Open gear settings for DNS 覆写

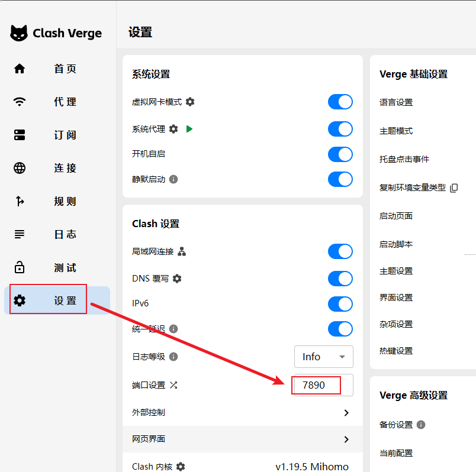click(x=177, y=279)
